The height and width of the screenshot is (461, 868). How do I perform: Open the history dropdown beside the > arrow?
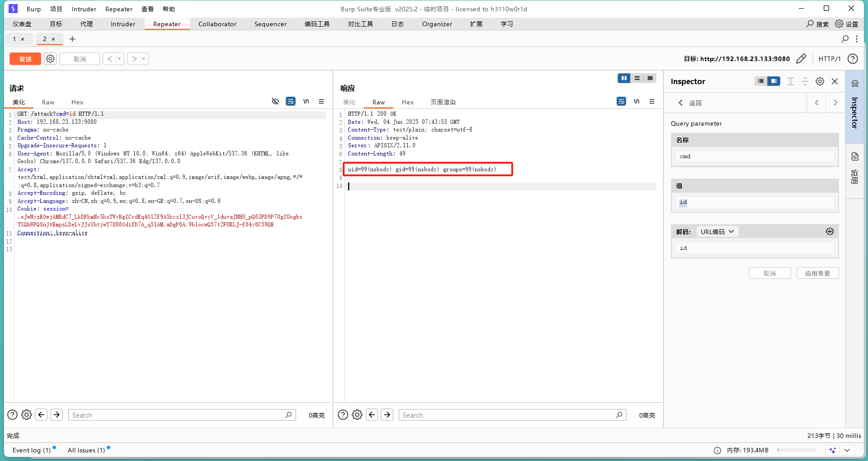pyautogui.click(x=144, y=59)
